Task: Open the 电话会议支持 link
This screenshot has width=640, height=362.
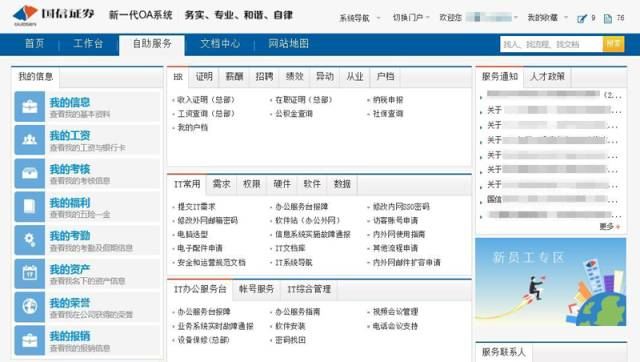Action: pos(395,326)
